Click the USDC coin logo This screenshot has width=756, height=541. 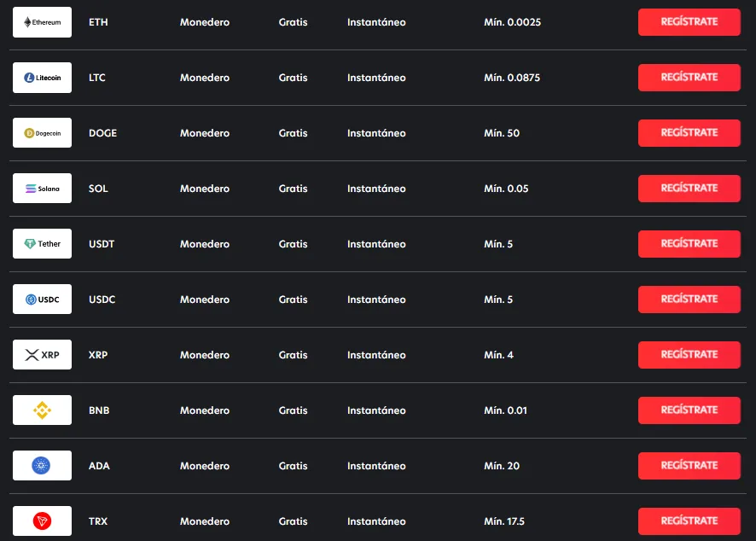click(42, 300)
